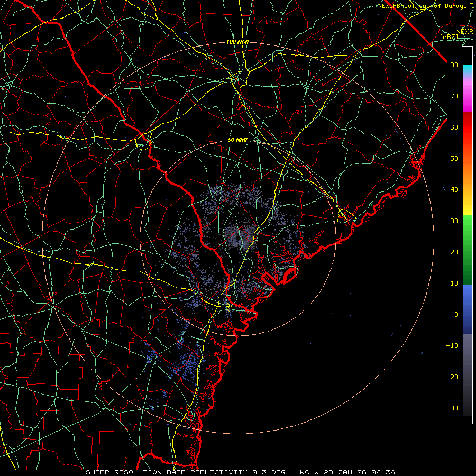Viewport: 476px width, 476px height.
Task: Click the -10 value on the dBZ scale
Action: pos(452,346)
